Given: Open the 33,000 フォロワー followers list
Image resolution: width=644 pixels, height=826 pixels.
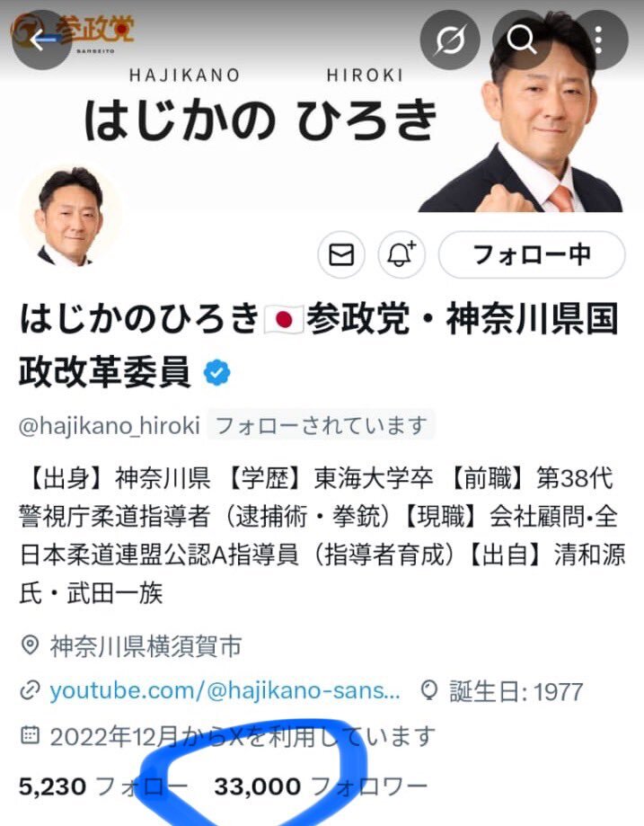Looking at the screenshot, I should (321, 786).
